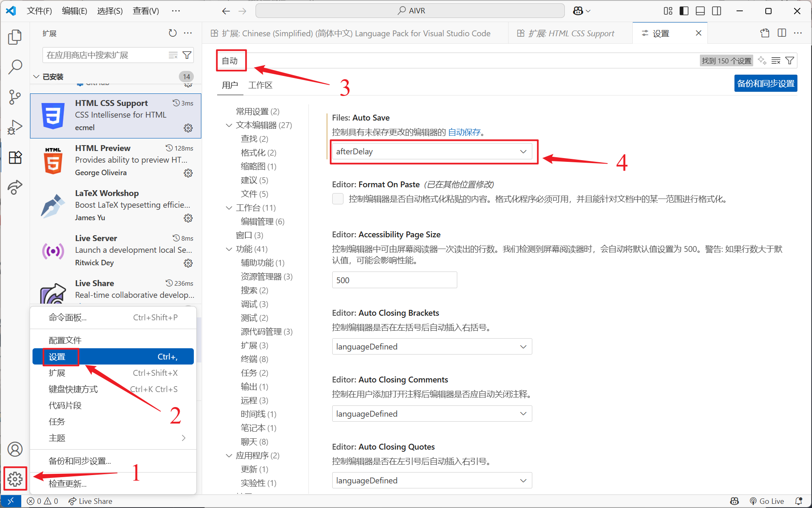This screenshot has height=508, width=812.
Task: Open the Accounts icon in activity bar
Action: [15, 449]
